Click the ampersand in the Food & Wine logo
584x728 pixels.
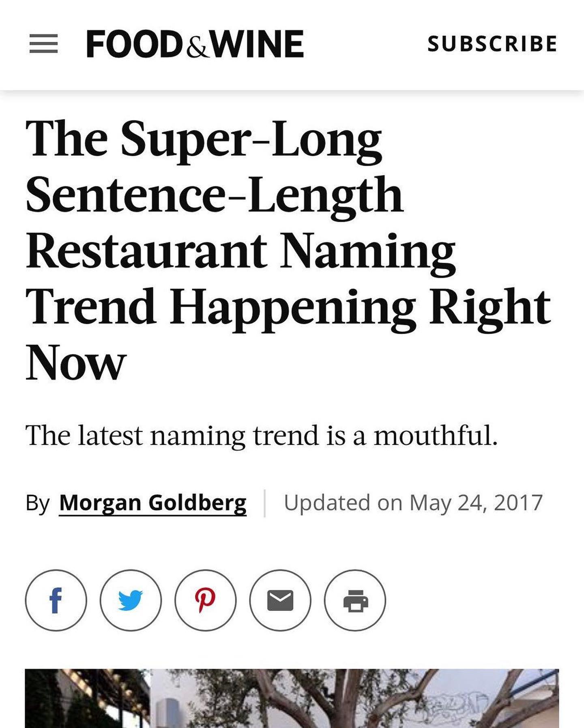point(198,48)
